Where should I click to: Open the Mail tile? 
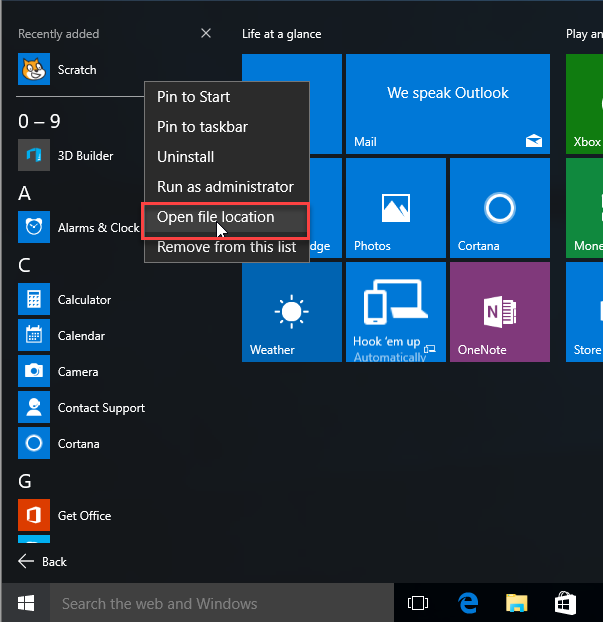(448, 104)
